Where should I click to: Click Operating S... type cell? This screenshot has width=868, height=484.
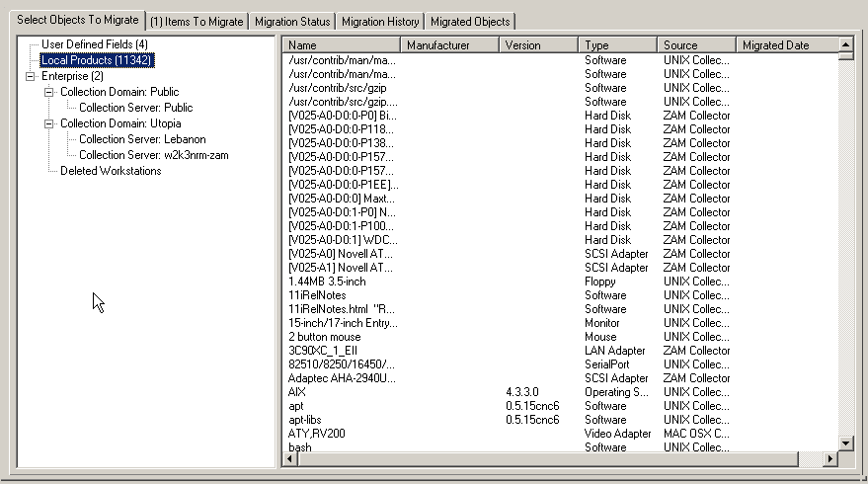click(x=616, y=392)
